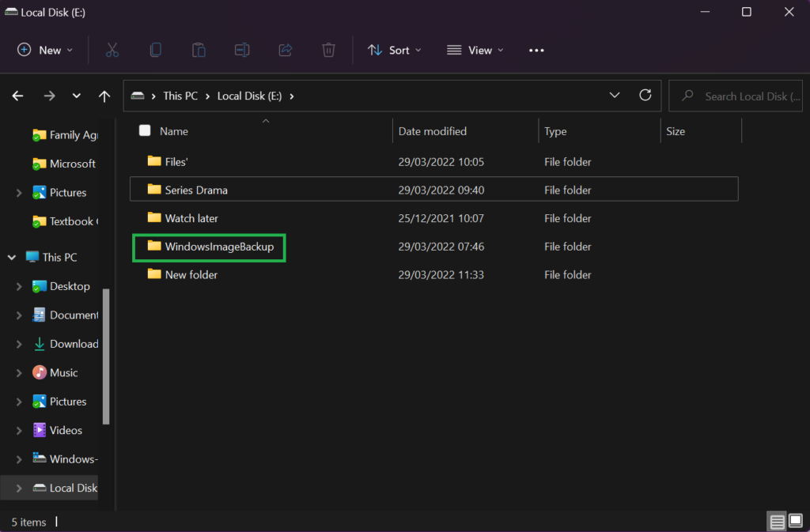Navigate up one directory level
Screen dimensions: 810x532
(x=104, y=96)
